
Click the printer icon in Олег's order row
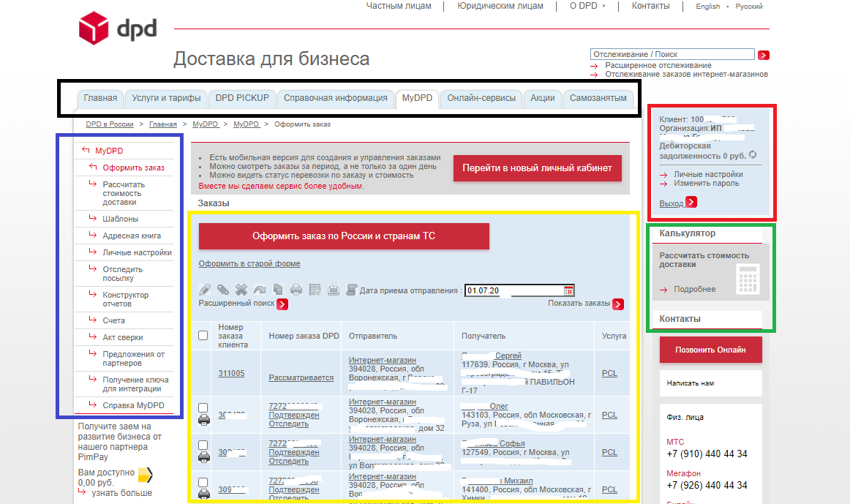tap(204, 419)
